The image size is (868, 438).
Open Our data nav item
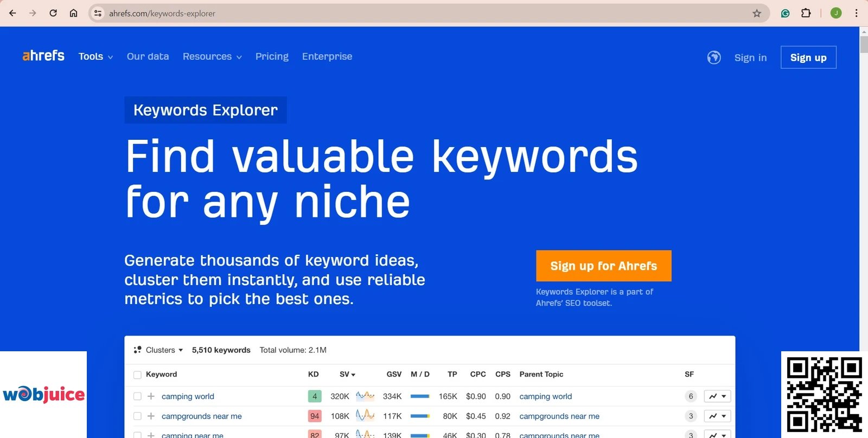point(148,56)
